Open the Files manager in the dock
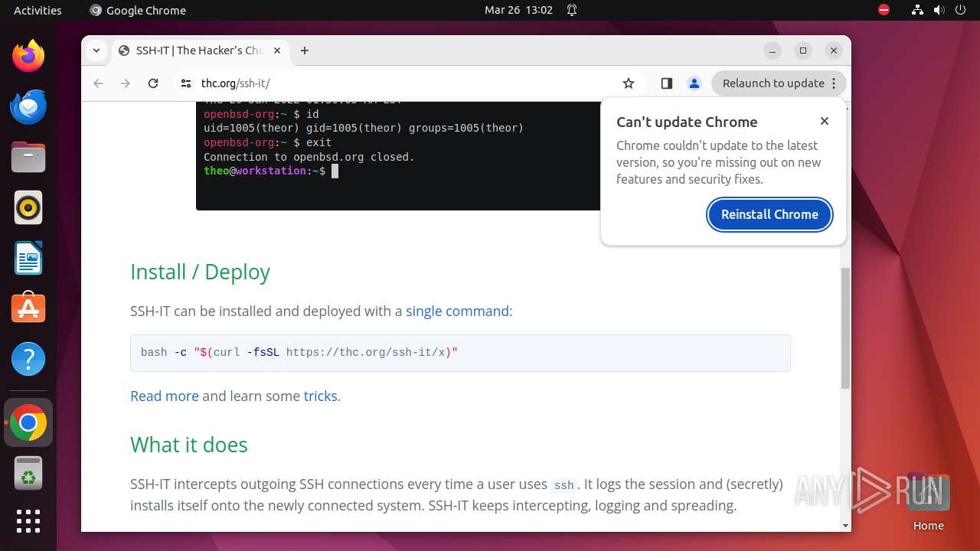This screenshot has width=980, height=551. coord(28,157)
